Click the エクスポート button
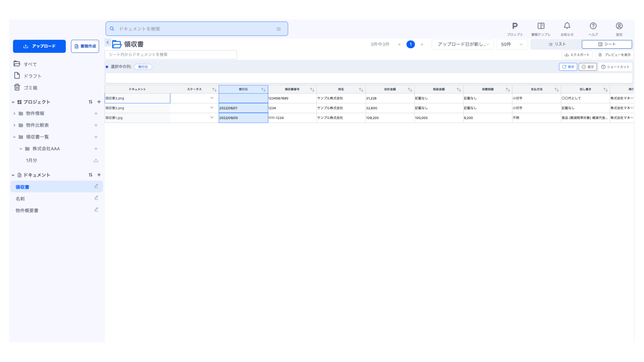 pos(577,55)
